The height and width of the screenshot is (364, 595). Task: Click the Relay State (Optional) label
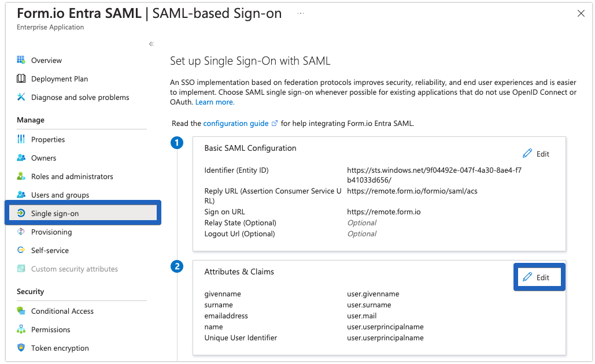(240, 222)
